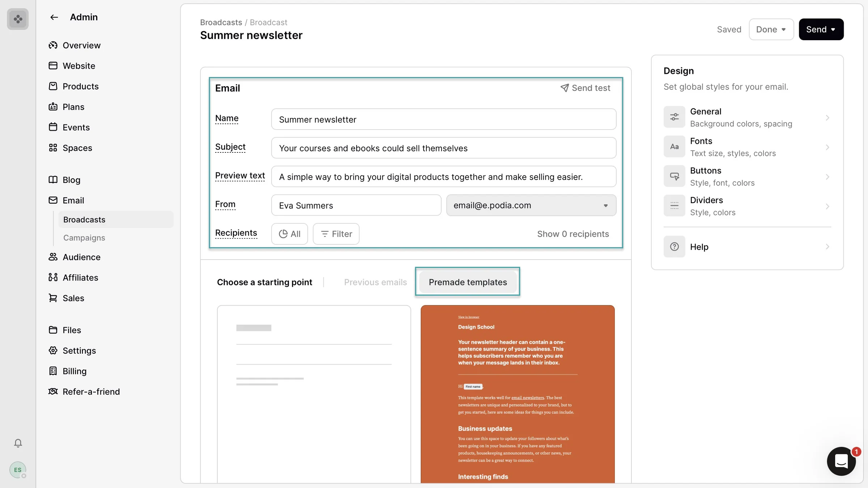Click Show 0 recipients link
This screenshot has width=868, height=488.
573,234
